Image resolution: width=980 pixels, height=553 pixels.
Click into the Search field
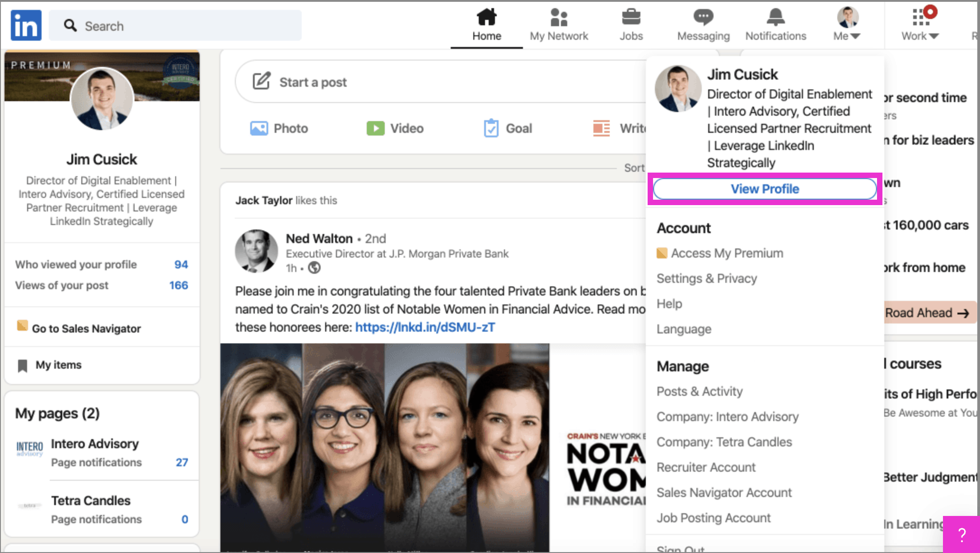point(175,26)
